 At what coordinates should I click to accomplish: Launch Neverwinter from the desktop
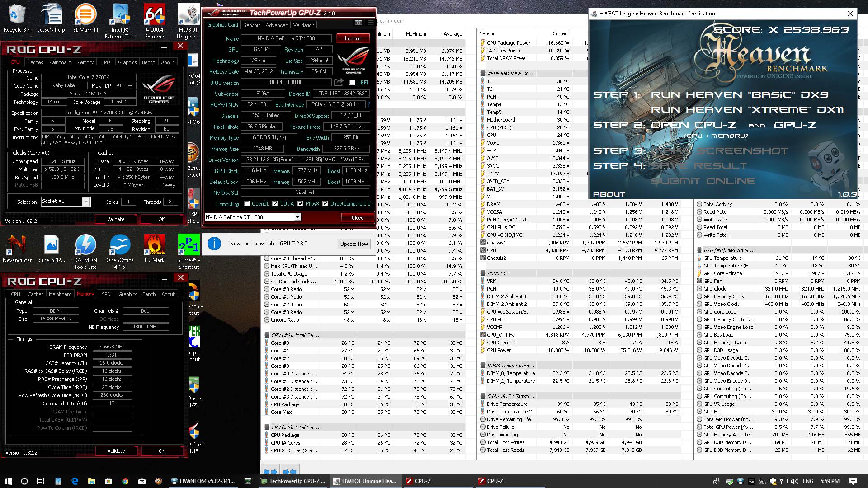(x=17, y=249)
